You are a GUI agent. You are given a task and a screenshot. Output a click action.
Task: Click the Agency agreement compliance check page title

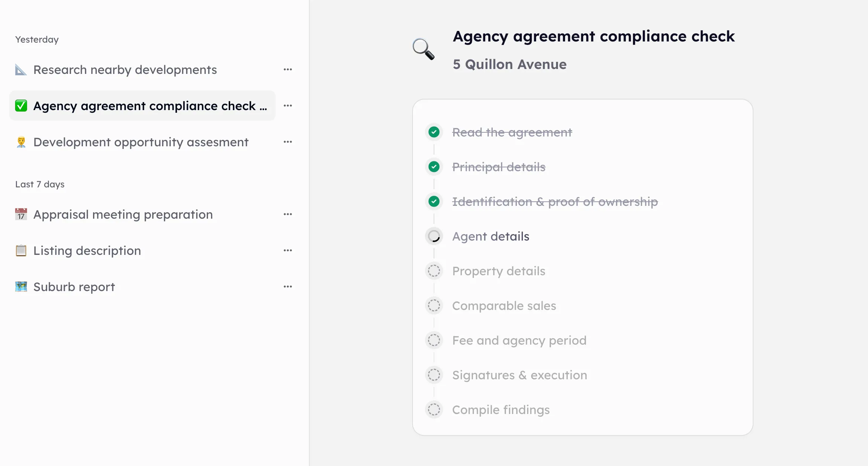click(594, 36)
